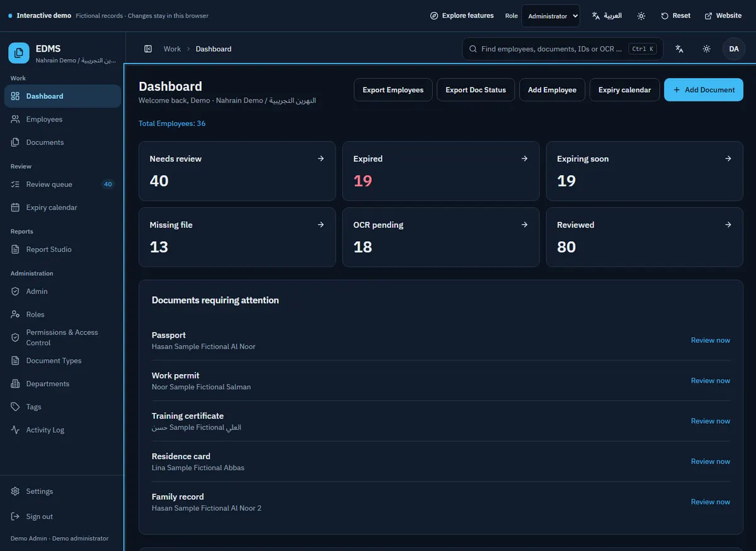Screen dimensions: 756x551
Task: Click the Admin shield icon
Action: click(x=15, y=292)
